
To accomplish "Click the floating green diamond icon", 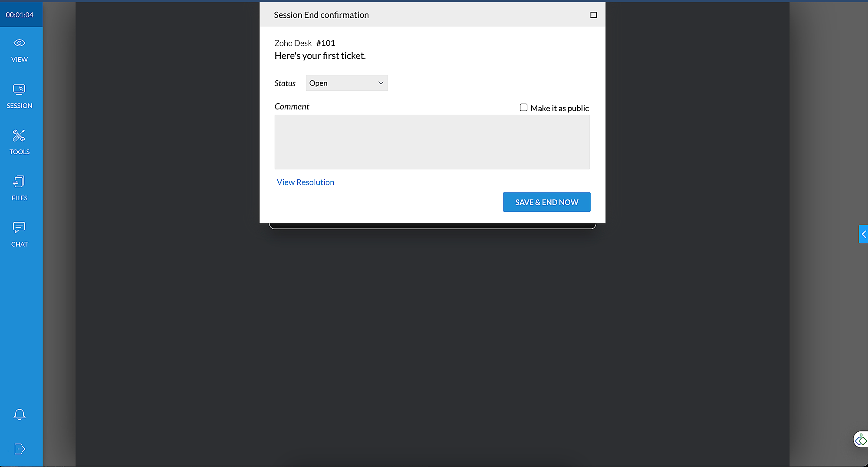I will pos(861,440).
